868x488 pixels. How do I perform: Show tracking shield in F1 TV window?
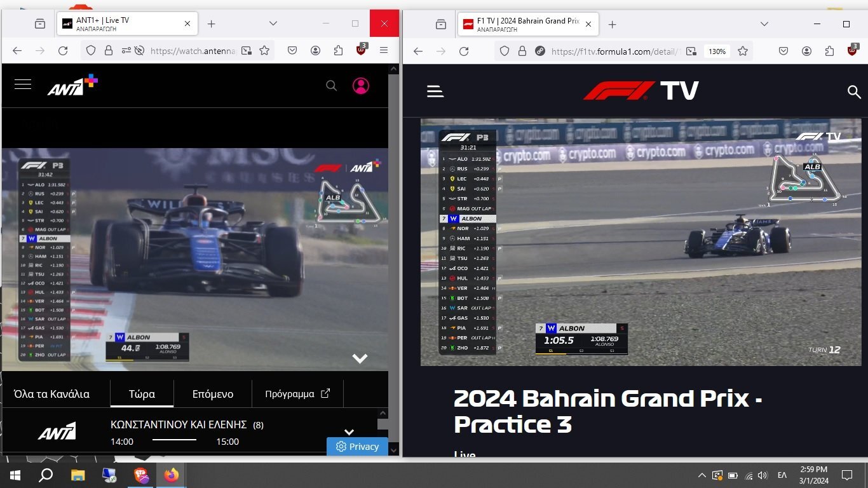[x=505, y=51]
